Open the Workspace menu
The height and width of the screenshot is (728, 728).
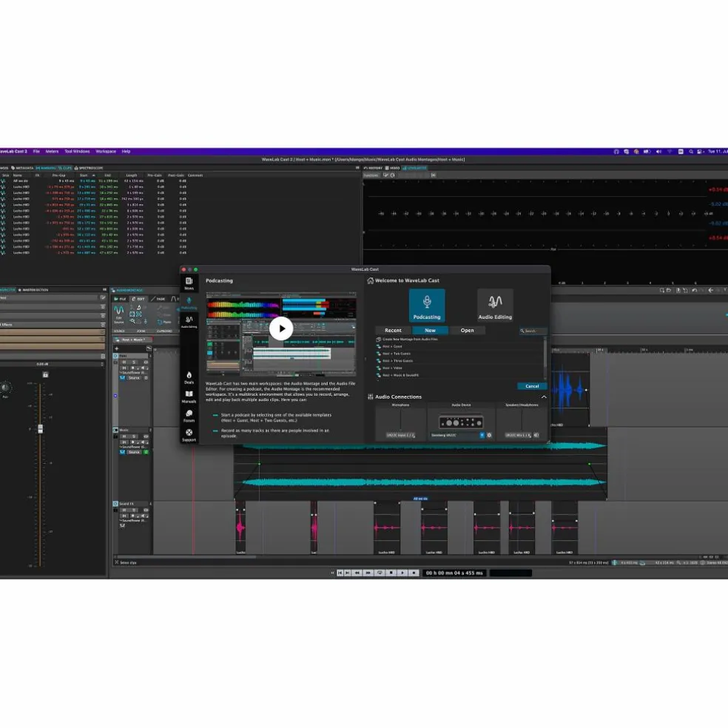(x=106, y=152)
